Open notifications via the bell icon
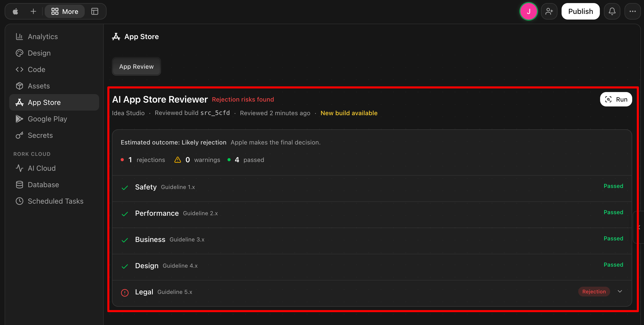 [x=612, y=11]
